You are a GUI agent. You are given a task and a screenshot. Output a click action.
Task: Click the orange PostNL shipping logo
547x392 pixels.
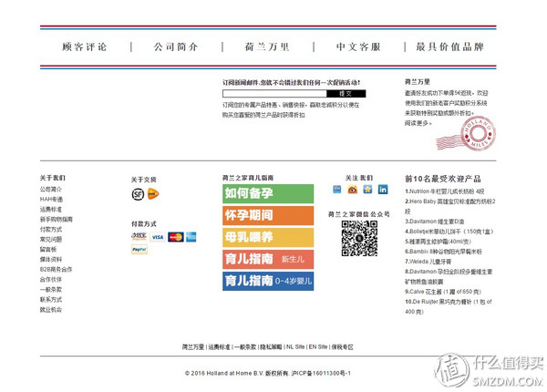[153, 193]
